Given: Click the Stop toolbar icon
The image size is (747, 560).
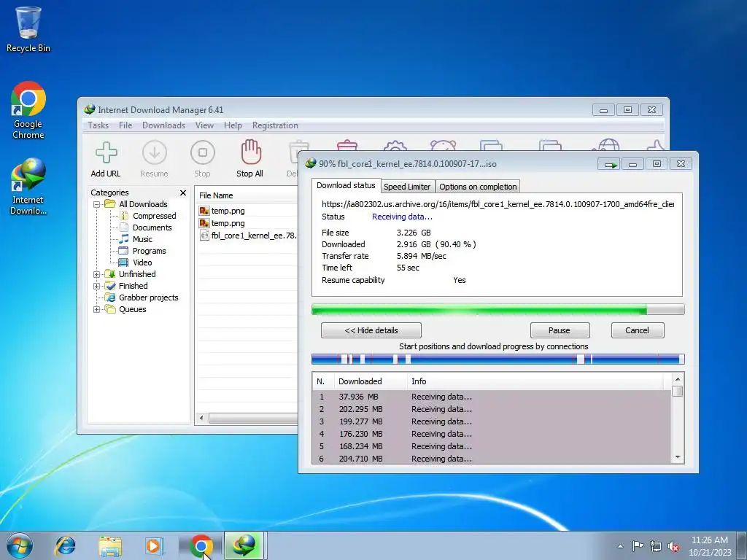Looking at the screenshot, I should pos(203,153).
